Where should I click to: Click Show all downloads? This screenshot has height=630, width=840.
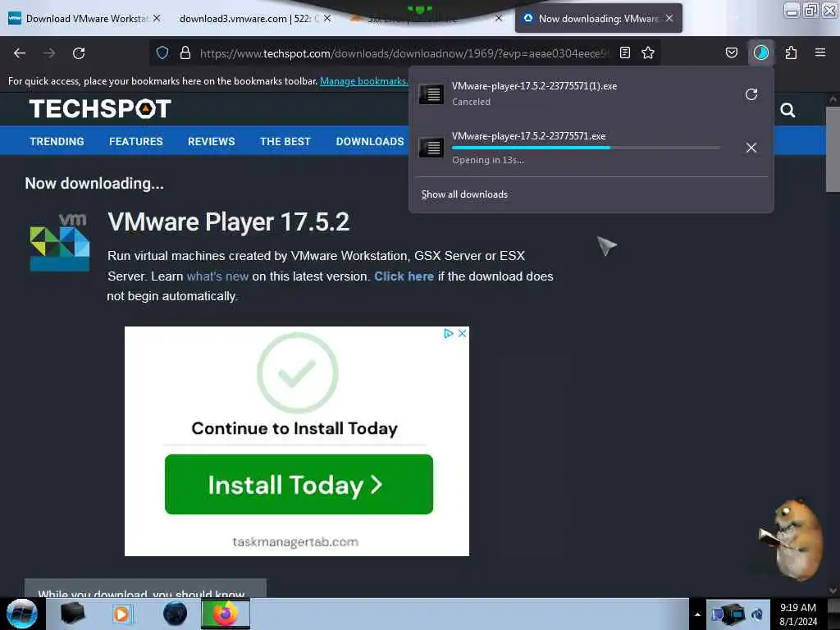[x=464, y=194]
